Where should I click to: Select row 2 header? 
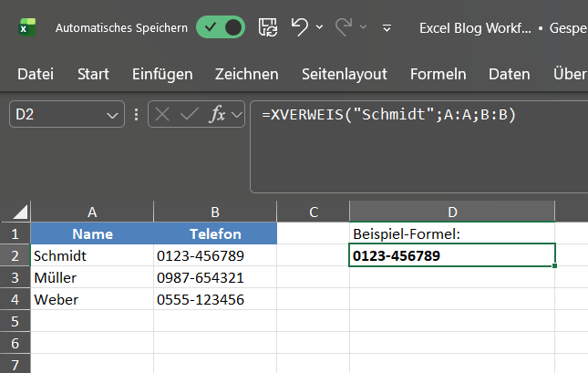click(15, 255)
